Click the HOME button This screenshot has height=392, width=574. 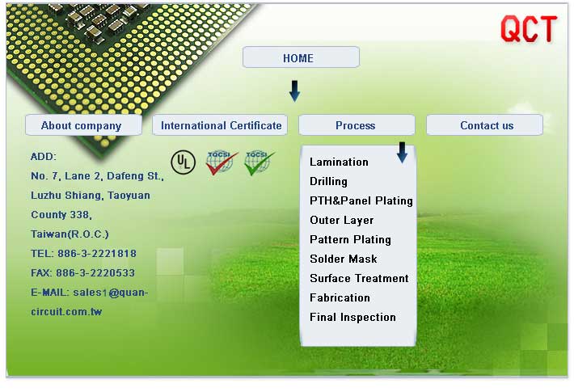point(301,57)
